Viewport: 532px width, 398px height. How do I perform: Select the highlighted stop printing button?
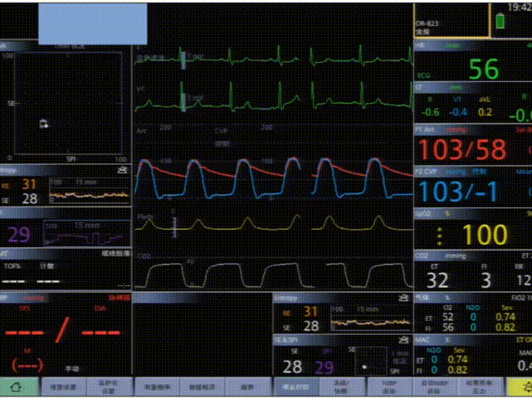pos(294,386)
